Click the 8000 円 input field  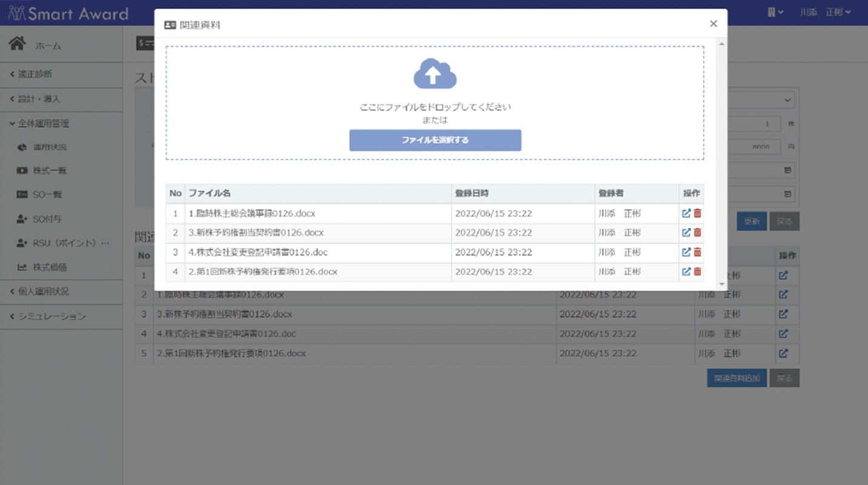pyautogui.click(x=754, y=147)
